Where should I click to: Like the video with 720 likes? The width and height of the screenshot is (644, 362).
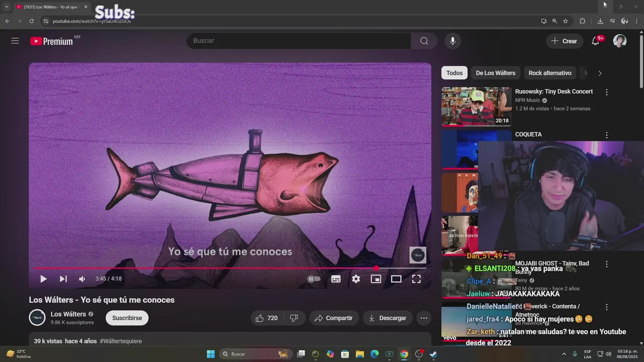click(267, 318)
